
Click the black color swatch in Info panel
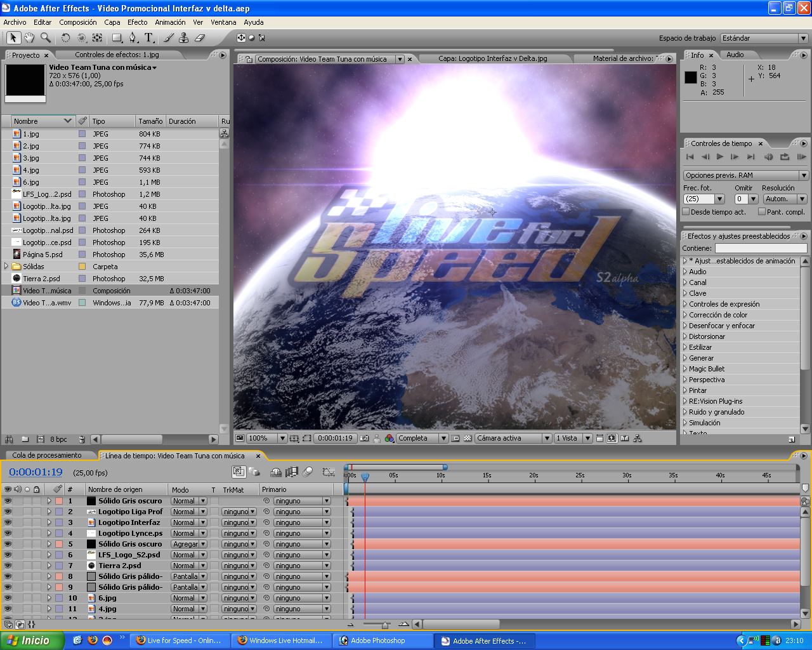[691, 77]
